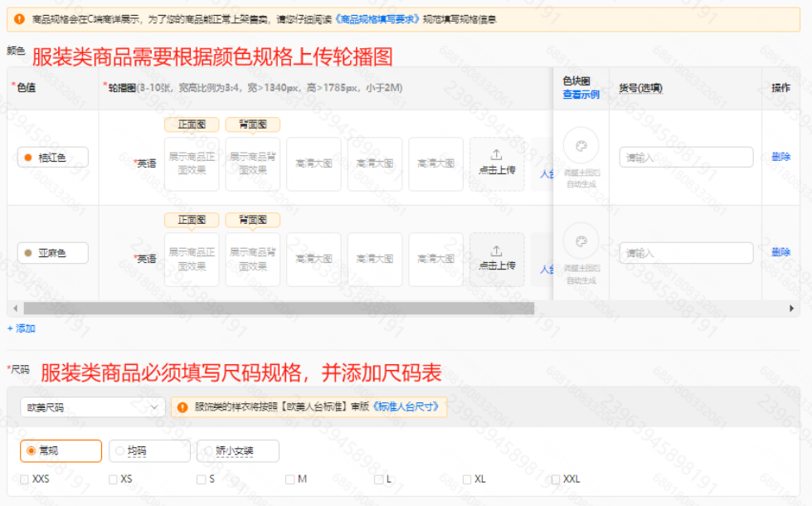Click right arrow of horizontal scrollbar
The width and height of the screenshot is (812, 506).
click(791, 308)
